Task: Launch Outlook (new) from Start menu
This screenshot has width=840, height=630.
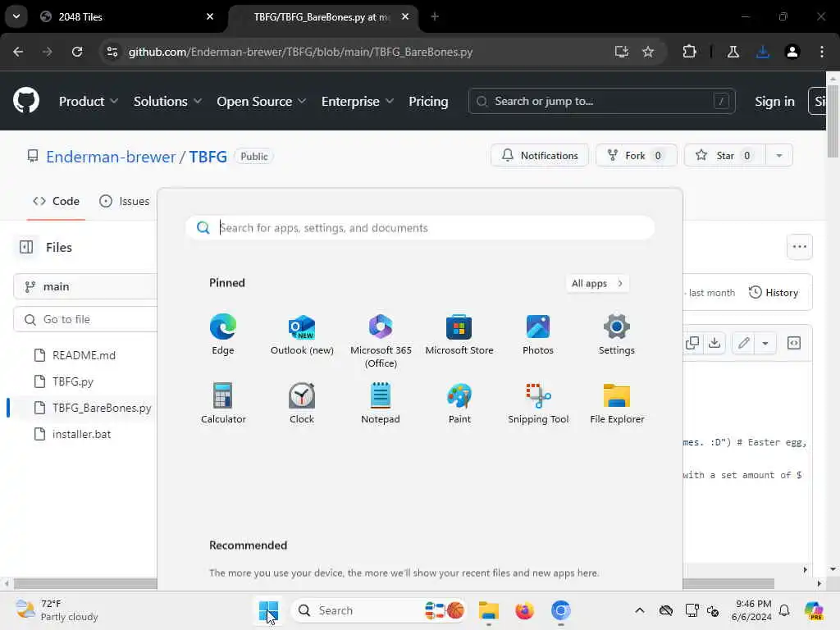Action: [302, 335]
